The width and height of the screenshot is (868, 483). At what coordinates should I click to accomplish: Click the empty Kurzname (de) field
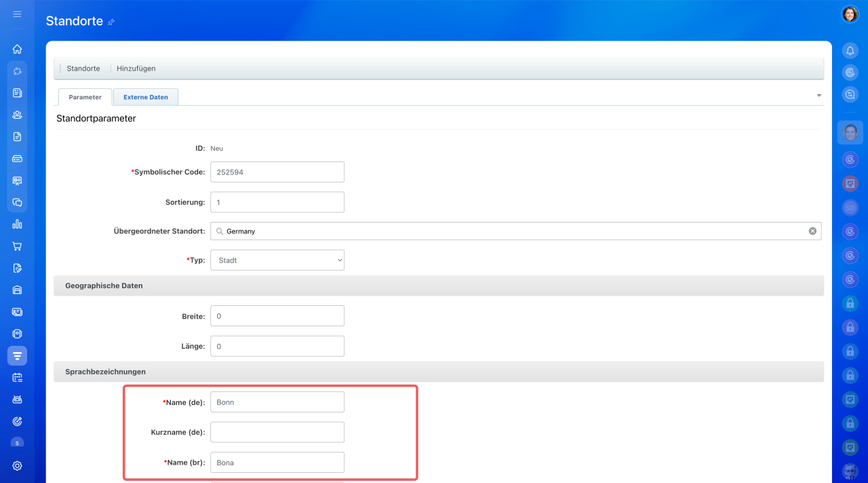(277, 432)
